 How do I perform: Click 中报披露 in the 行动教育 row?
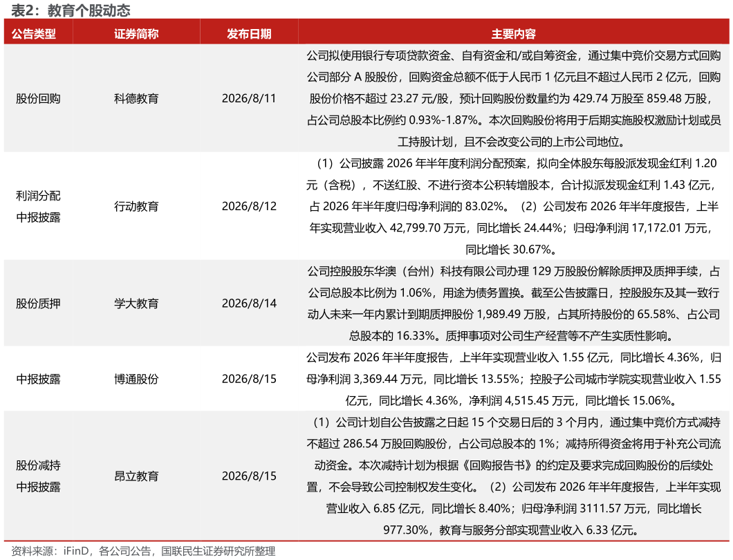(x=38, y=217)
